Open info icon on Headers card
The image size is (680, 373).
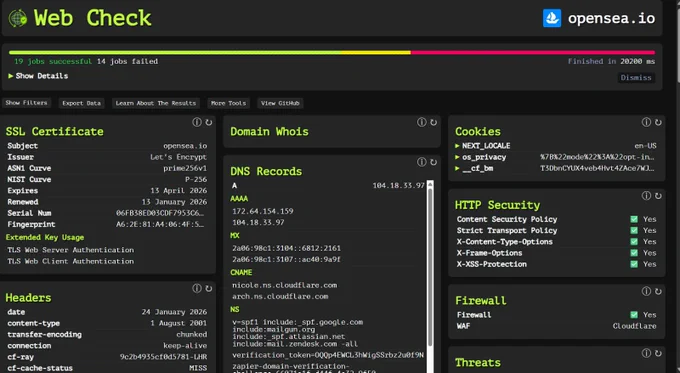pos(197,288)
